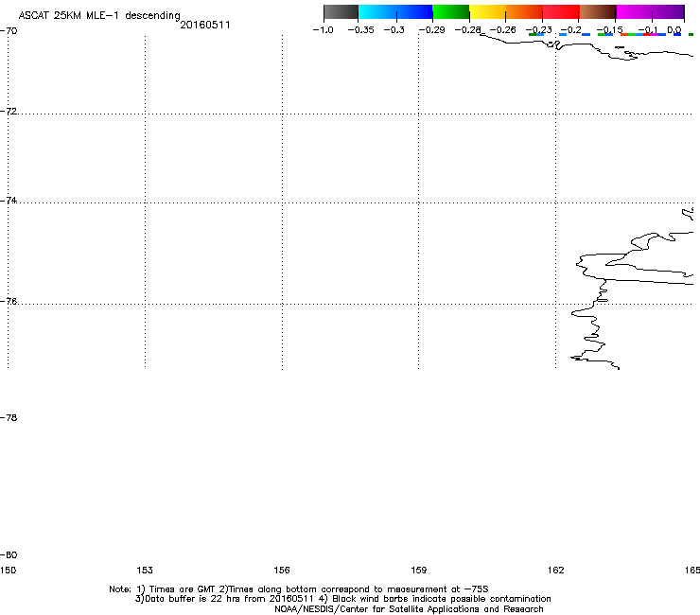Select the date label '20160511' under the title
The image size is (700, 615).
click(205, 25)
